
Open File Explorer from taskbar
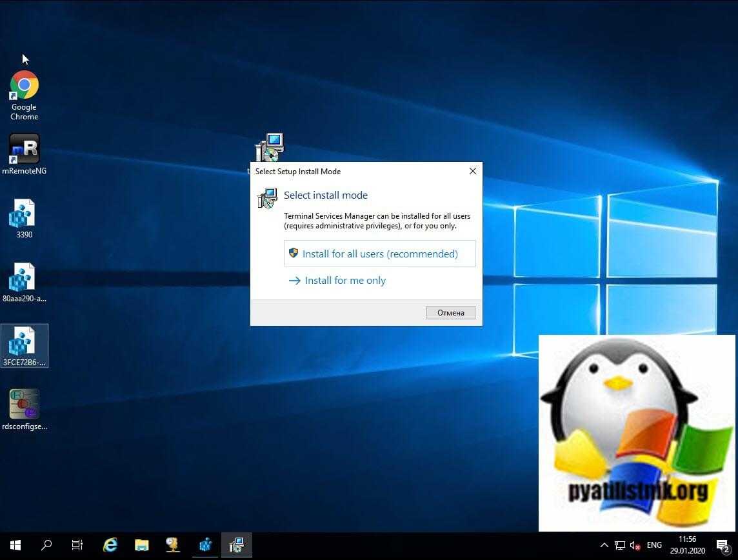pos(141,545)
